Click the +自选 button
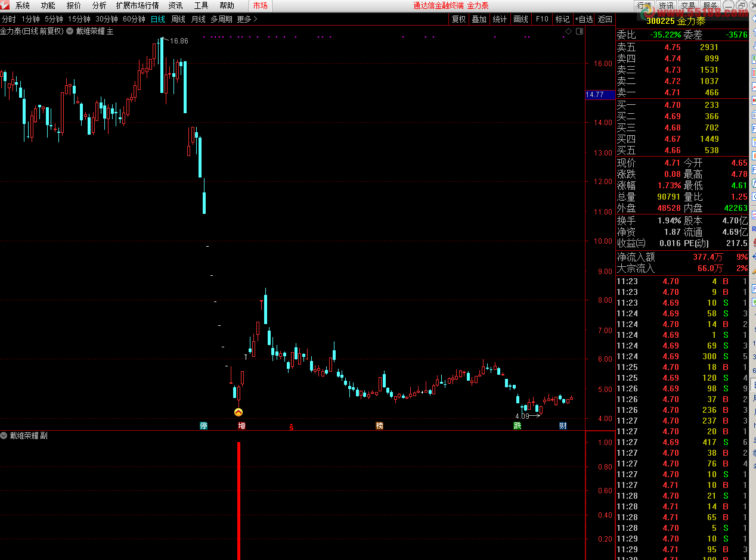 [x=584, y=19]
